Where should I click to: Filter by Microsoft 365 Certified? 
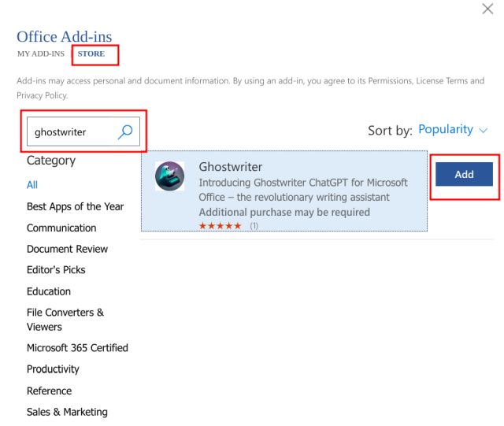pos(77,347)
